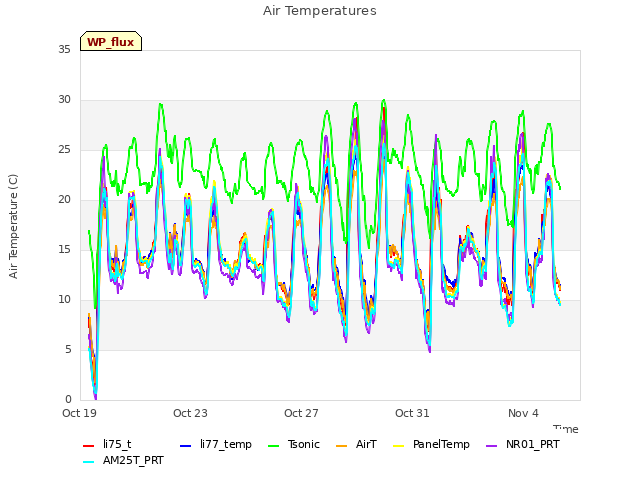Image resolution: width=640 pixels, height=480 pixels.
Task: Click the 35 y-axis tick label
Action: pyautogui.click(x=64, y=50)
